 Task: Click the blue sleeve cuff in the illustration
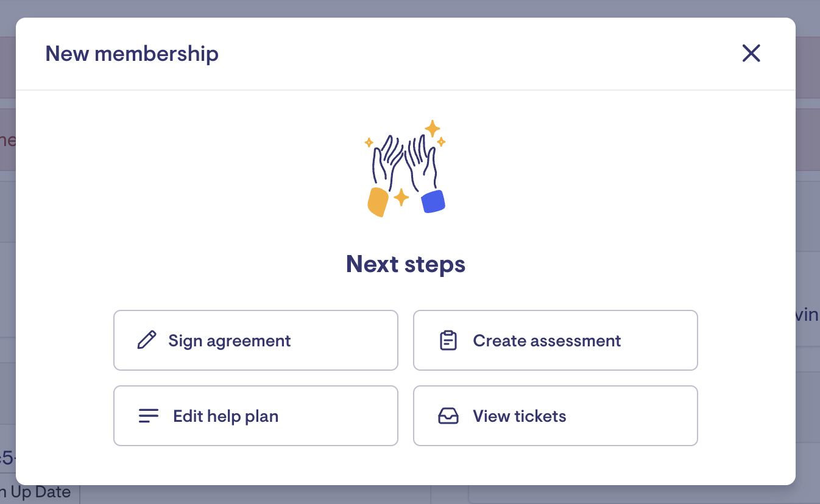pyautogui.click(x=433, y=201)
